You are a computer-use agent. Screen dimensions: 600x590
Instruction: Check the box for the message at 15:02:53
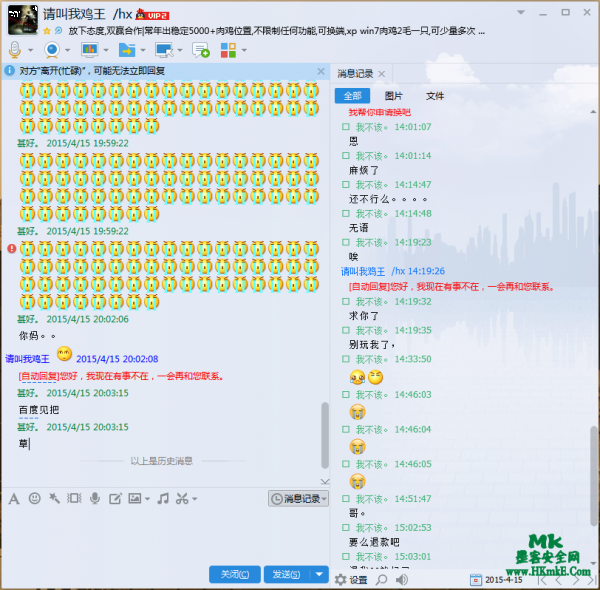[346, 527]
